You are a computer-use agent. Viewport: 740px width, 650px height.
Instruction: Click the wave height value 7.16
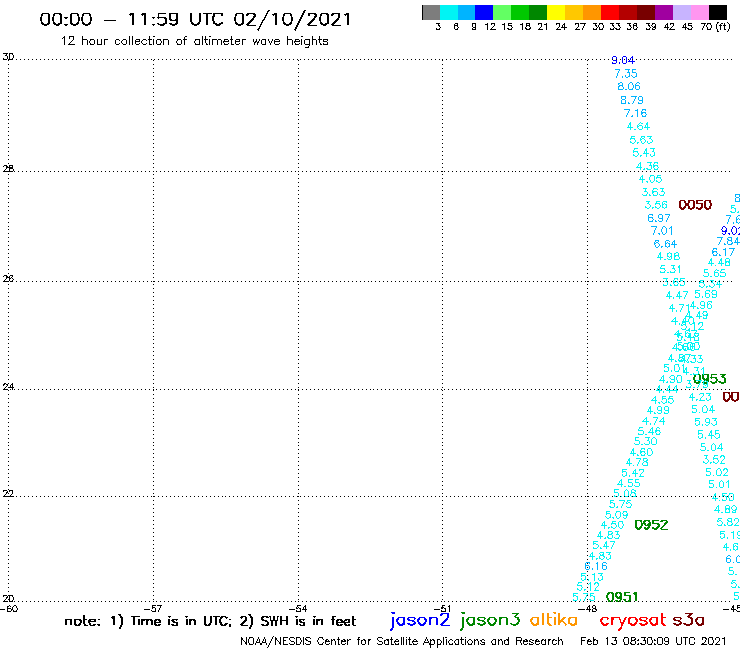click(635, 113)
